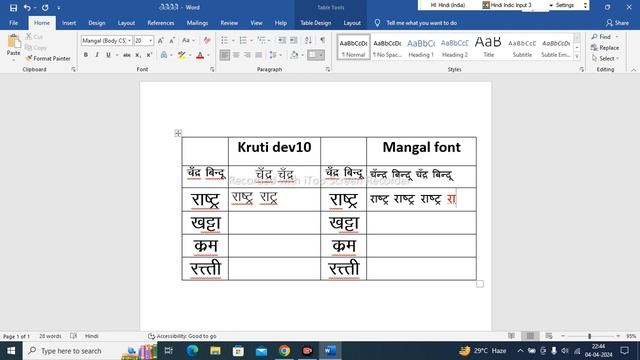
Task: Open the Font dialog launcher
Action: 212,70
